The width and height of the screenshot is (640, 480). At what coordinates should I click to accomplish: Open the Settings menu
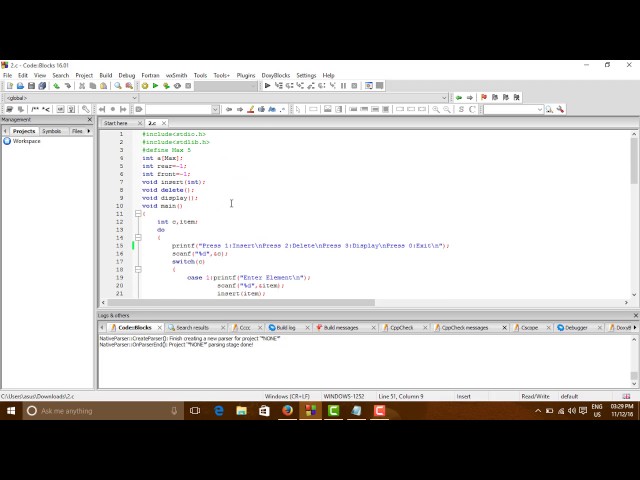[306, 76]
